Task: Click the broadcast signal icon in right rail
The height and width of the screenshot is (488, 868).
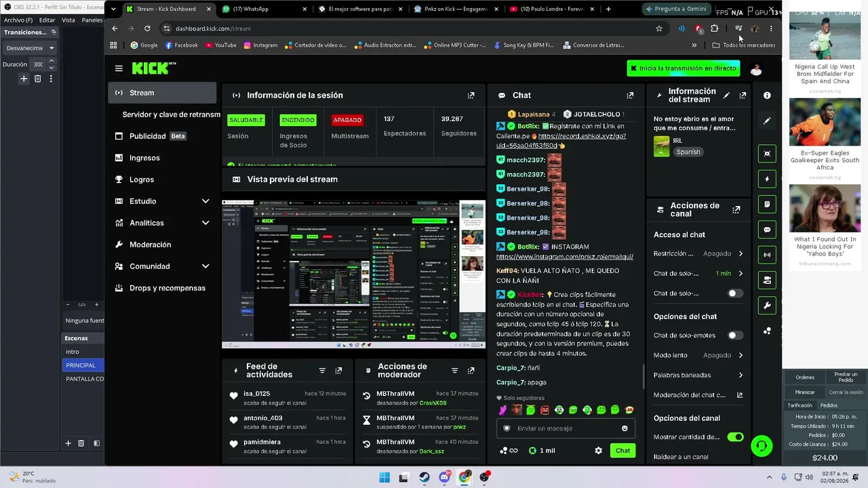Action: click(x=767, y=256)
